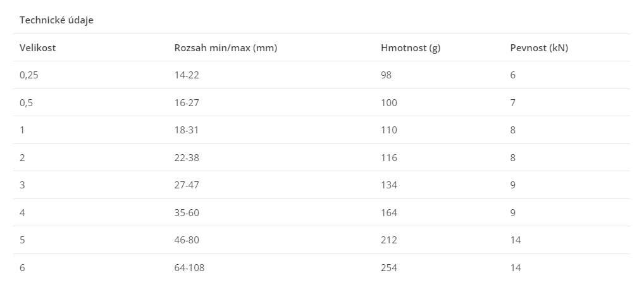Click the Velikost column header

[38, 47]
